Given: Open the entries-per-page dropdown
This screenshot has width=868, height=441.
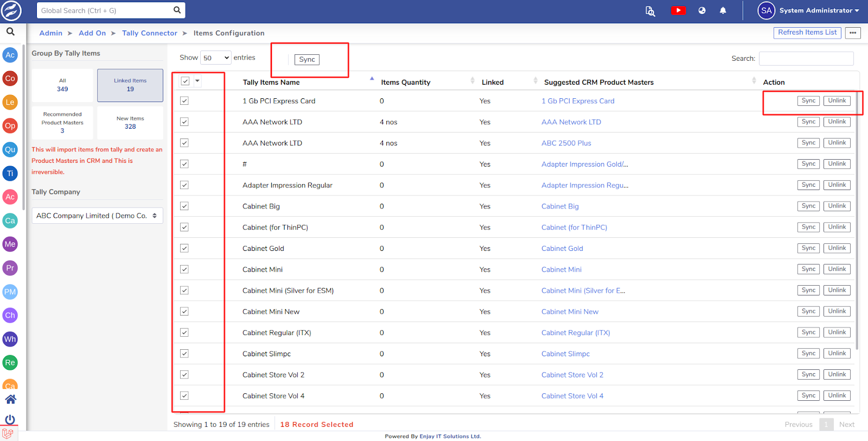Looking at the screenshot, I should click(216, 58).
